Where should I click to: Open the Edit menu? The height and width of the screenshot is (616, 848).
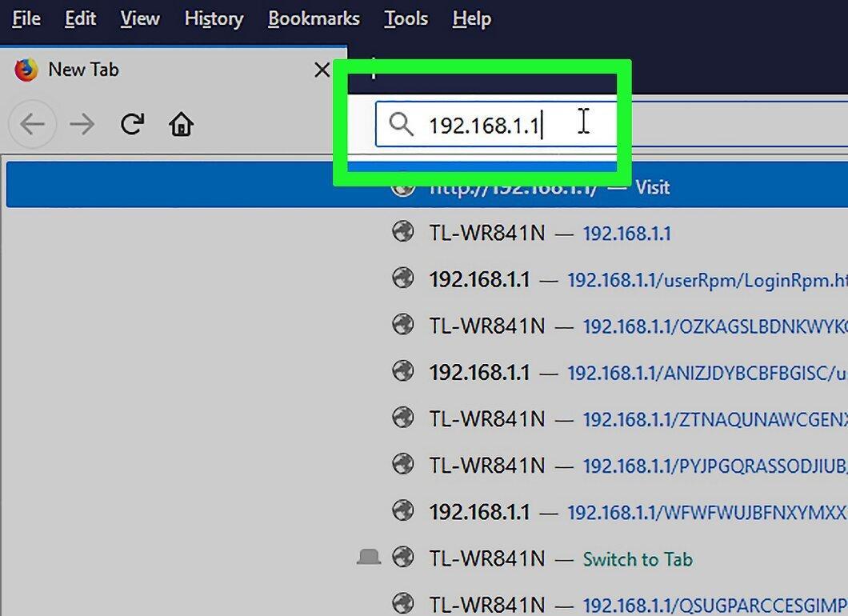(x=80, y=19)
